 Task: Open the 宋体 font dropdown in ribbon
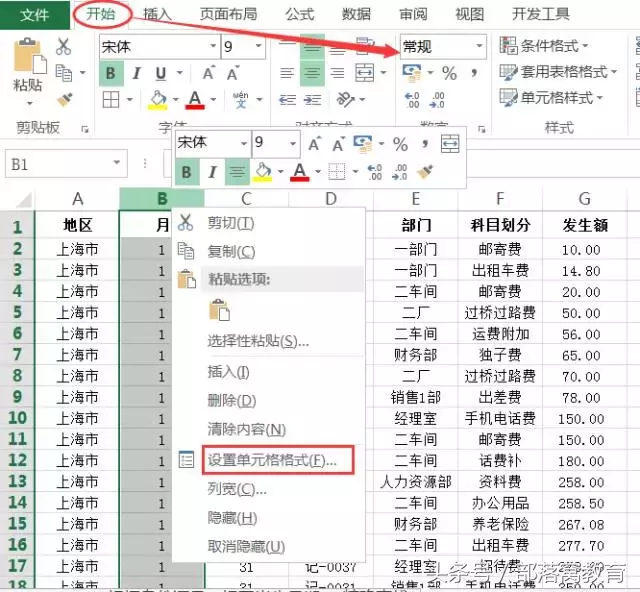[x=213, y=46]
